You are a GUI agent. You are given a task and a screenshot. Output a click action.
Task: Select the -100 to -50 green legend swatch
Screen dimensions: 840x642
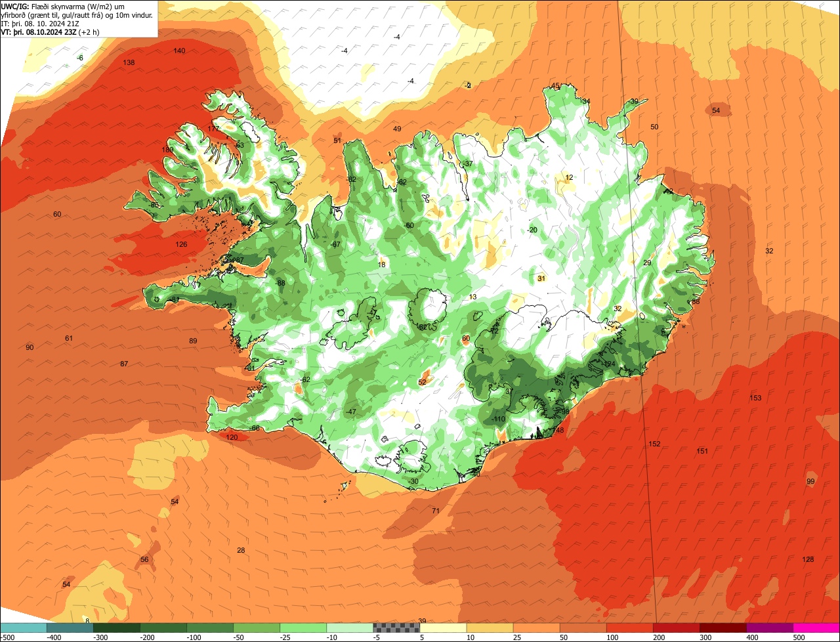coord(209,628)
